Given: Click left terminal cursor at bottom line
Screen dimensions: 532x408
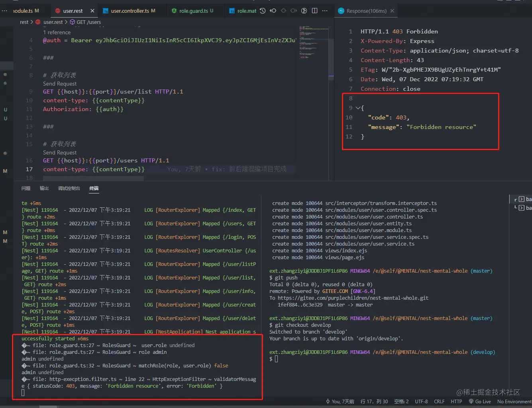Looking at the screenshot, I should click(23, 392).
